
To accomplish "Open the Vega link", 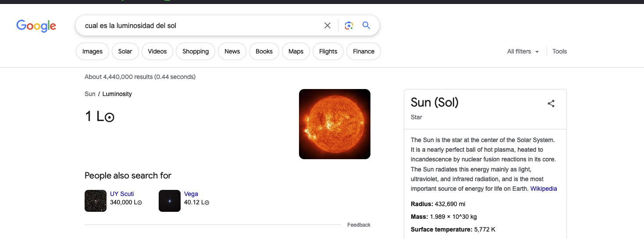I will pos(191,194).
